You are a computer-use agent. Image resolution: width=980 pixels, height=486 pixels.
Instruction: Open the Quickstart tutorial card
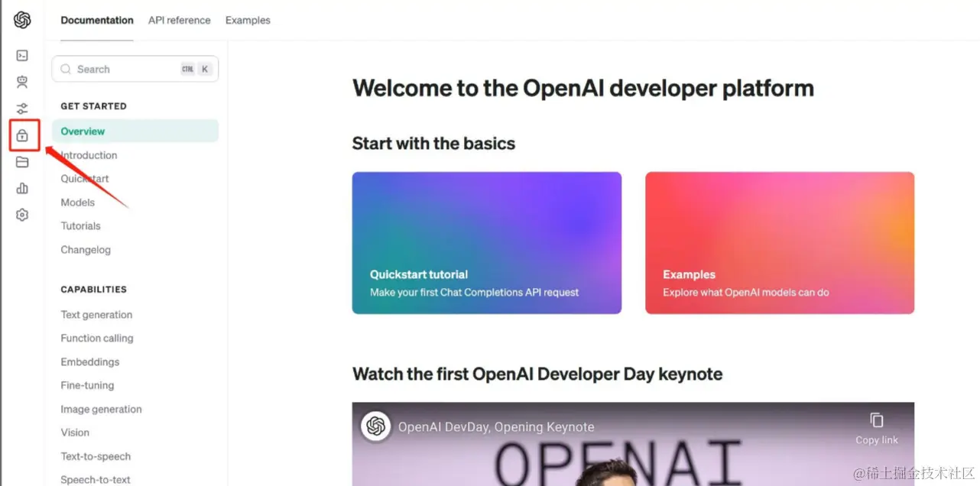pos(487,243)
